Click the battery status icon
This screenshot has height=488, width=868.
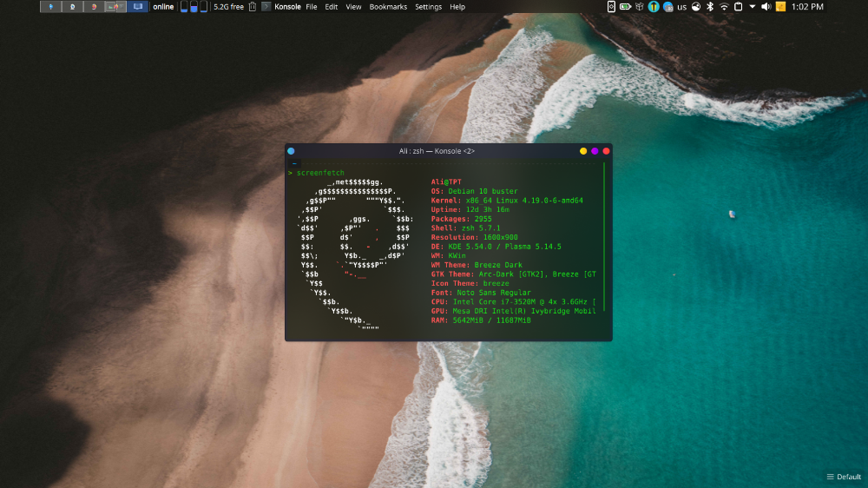(625, 7)
